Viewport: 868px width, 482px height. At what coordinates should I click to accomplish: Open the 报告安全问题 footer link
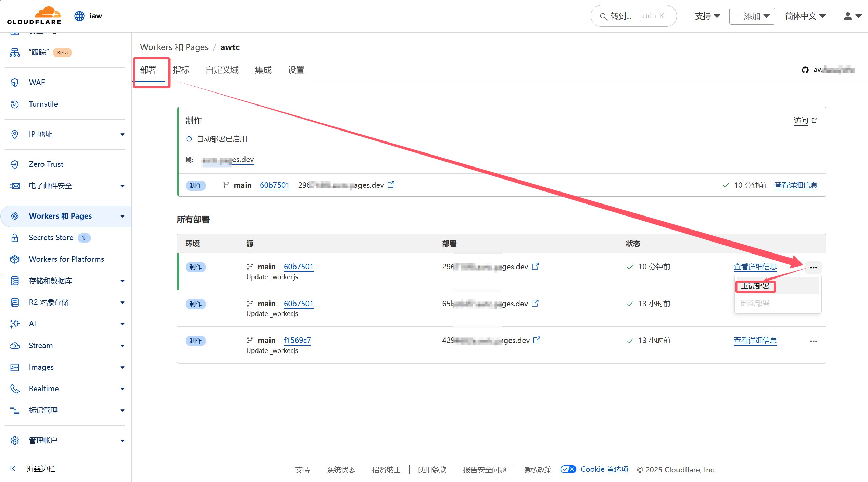coord(485,470)
